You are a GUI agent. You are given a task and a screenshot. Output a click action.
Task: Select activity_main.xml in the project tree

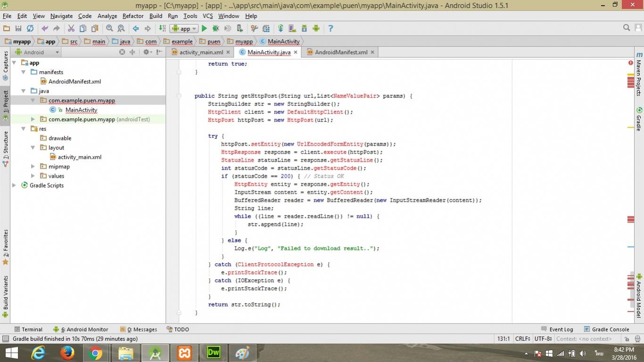pos(79,157)
